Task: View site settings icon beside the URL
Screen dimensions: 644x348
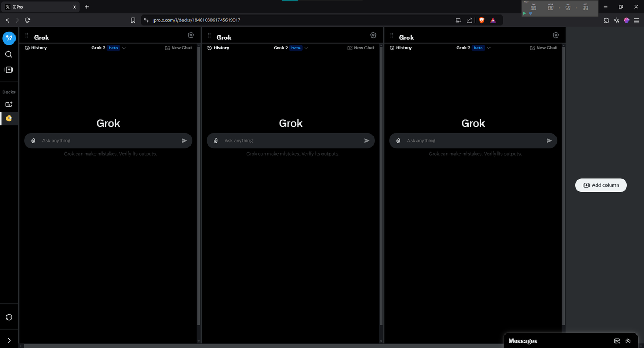Action: tap(147, 20)
